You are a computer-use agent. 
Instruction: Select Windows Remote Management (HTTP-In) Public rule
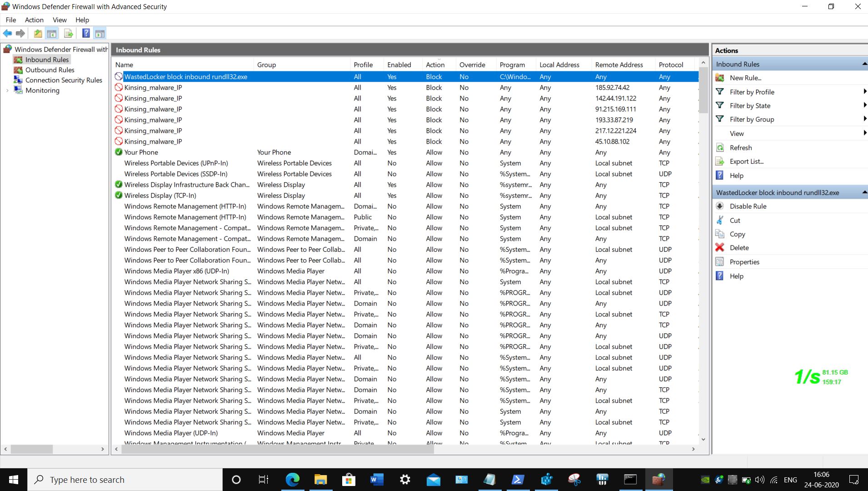pyautogui.click(x=405, y=217)
